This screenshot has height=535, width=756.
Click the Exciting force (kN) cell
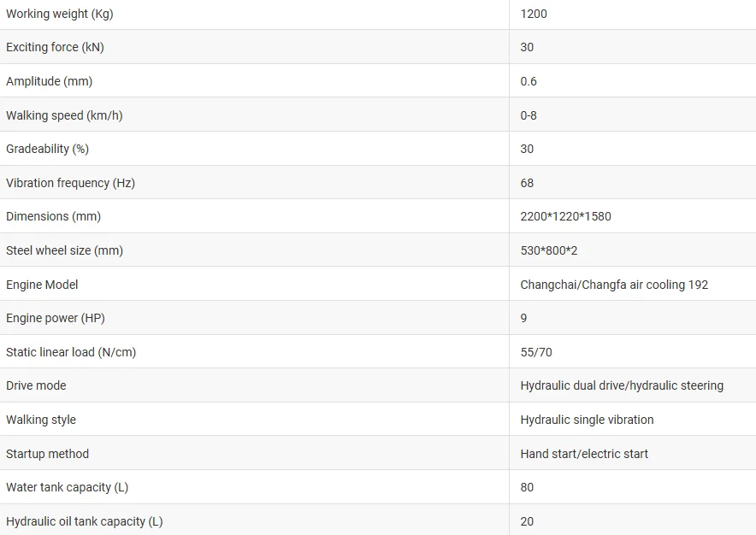[x=55, y=47]
